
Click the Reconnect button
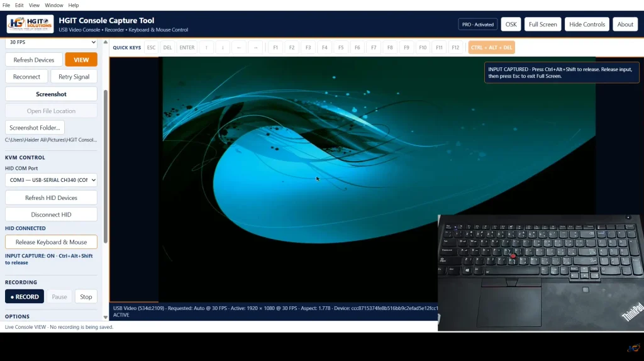click(x=26, y=76)
